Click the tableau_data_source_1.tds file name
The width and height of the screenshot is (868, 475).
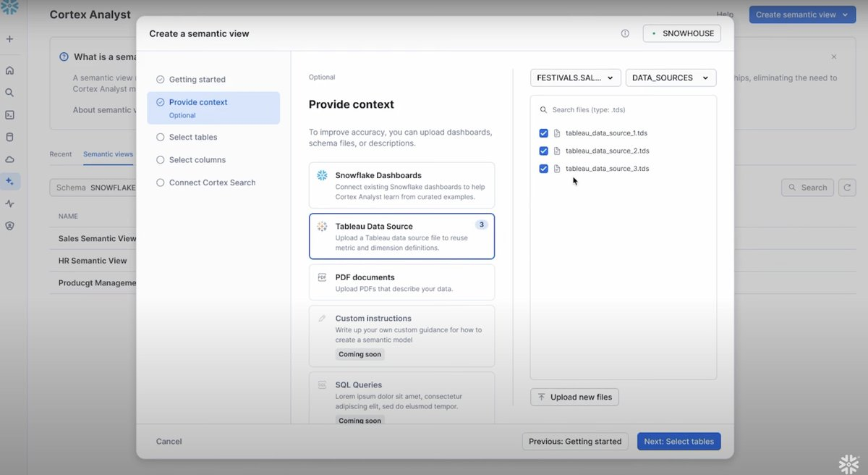pos(606,133)
